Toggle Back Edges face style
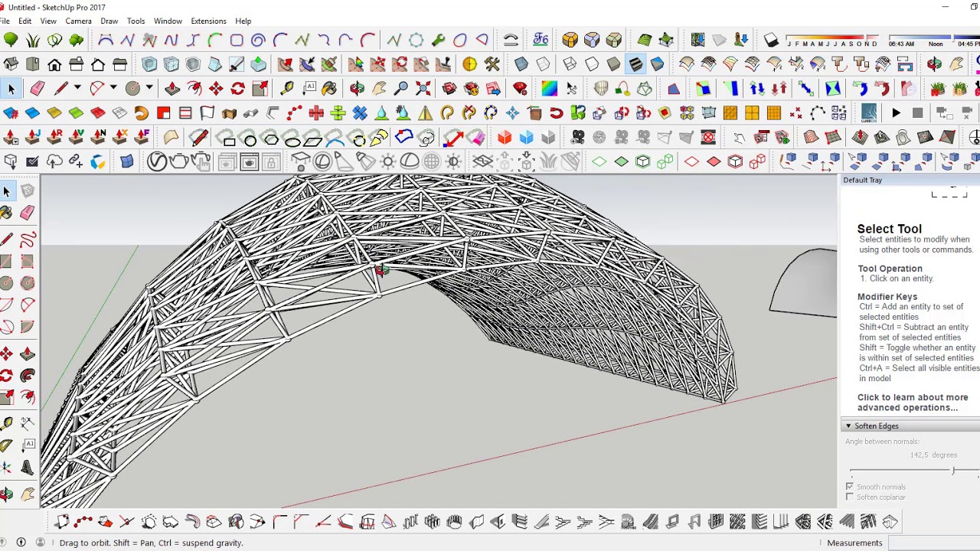Viewport: 980px width, 551px height. pos(543,64)
